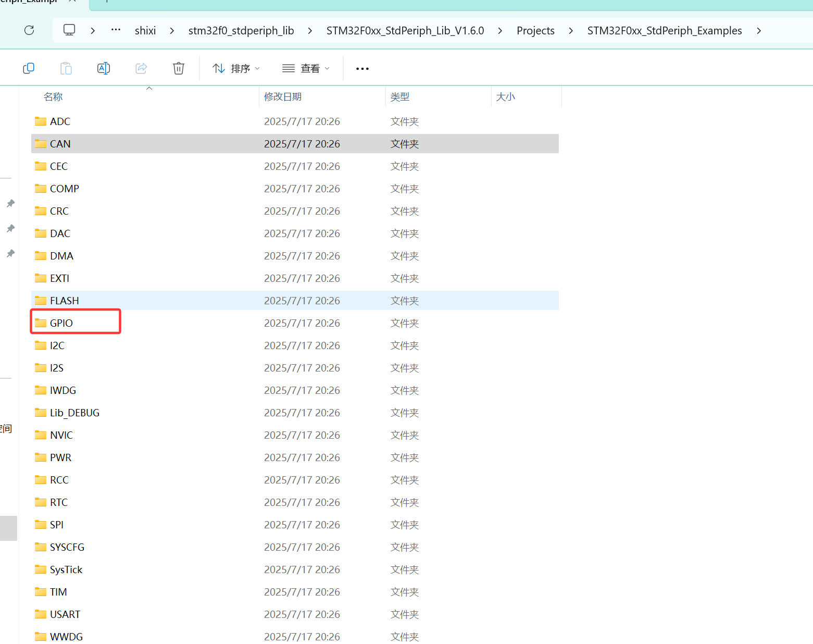Select the GPIO folder icon
This screenshot has height=644, width=813.
pyautogui.click(x=41, y=323)
